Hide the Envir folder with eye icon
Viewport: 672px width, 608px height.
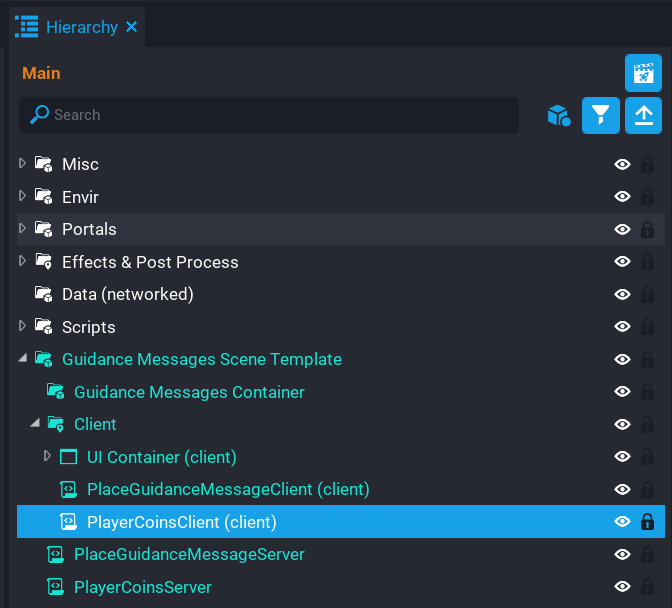622,197
